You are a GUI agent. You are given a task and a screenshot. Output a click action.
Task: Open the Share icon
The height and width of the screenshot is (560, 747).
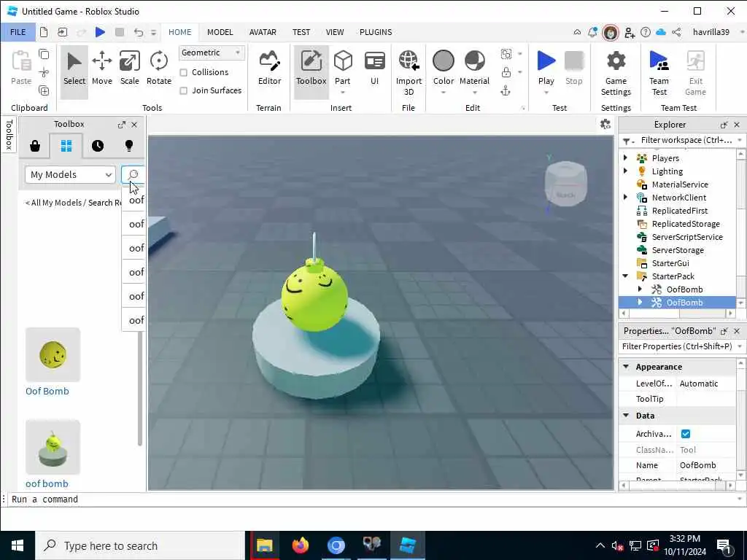[676, 32]
